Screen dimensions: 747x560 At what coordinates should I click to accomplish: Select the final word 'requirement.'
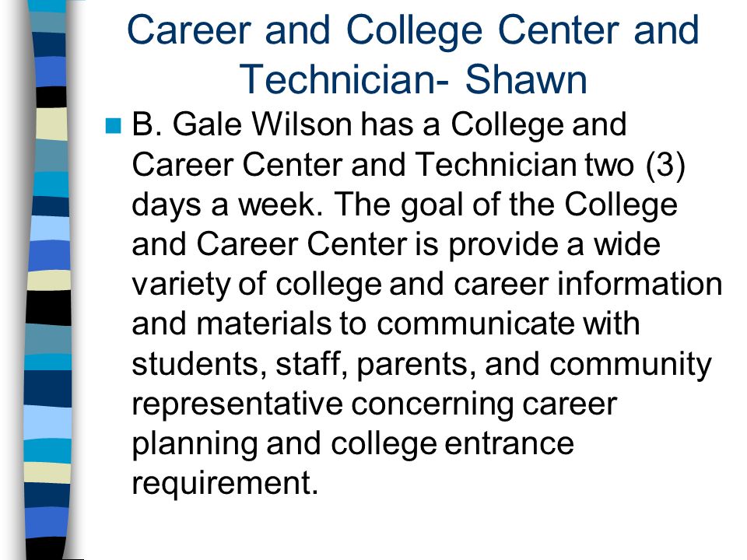coord(225,485)
